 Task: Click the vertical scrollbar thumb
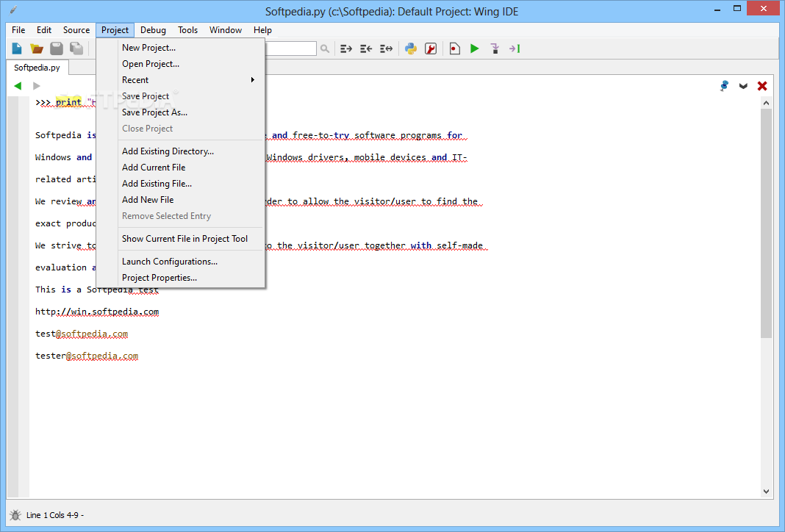pos(766,223)
